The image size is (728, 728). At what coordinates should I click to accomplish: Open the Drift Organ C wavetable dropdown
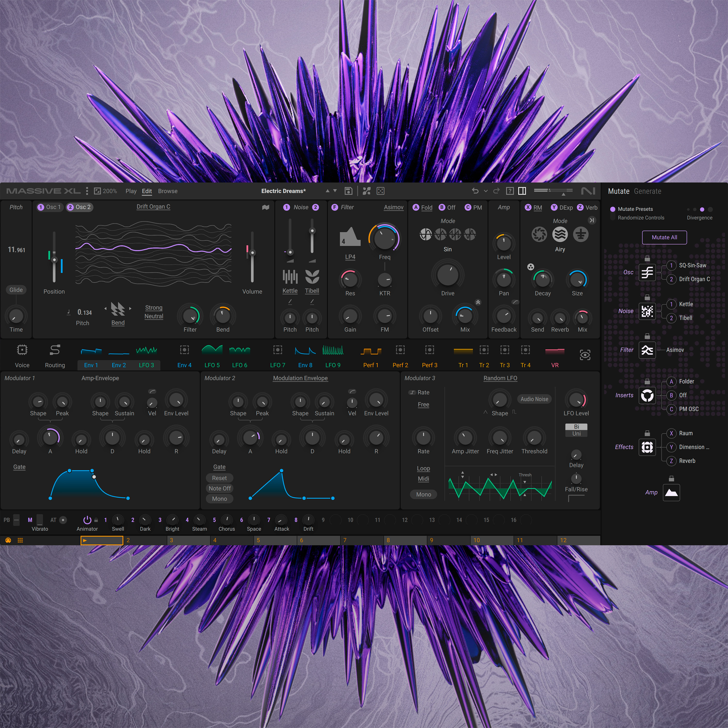(153, 207)
